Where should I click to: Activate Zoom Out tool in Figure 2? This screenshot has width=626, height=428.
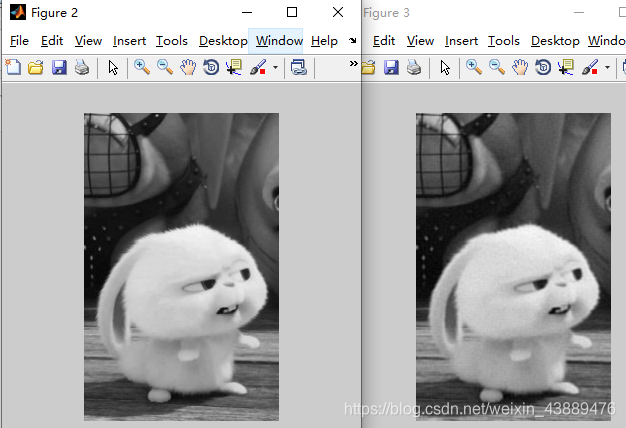165,67
